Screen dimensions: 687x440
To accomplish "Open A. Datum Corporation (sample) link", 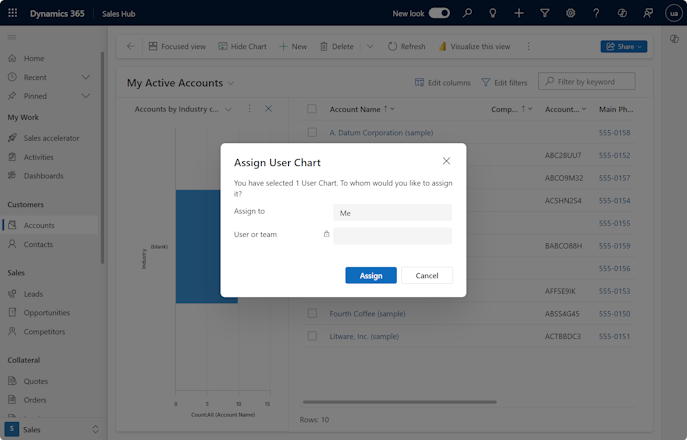I will [381, 132].
